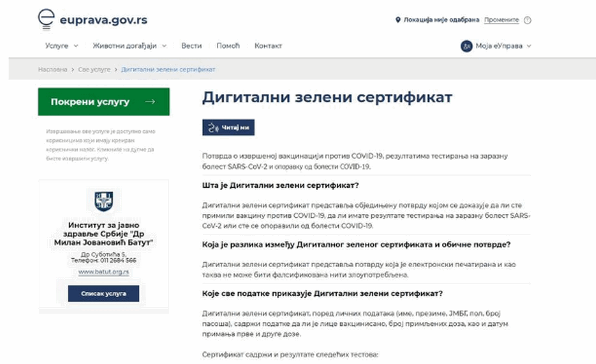Click the arrow on Покрени услугу button
The image size is (596, 364).
pos(150,102)
